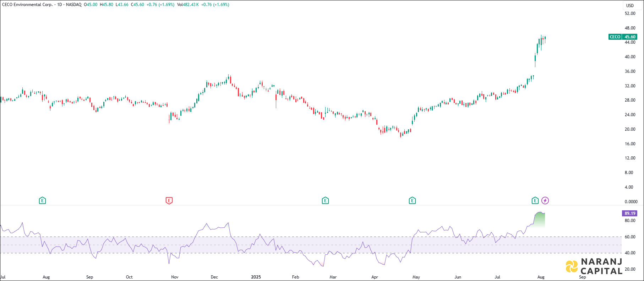Image resolution: width=644 pixels, height=281 pixels.
Task: Select the purple 89.19 RSI value label
Action: (630, 214)
